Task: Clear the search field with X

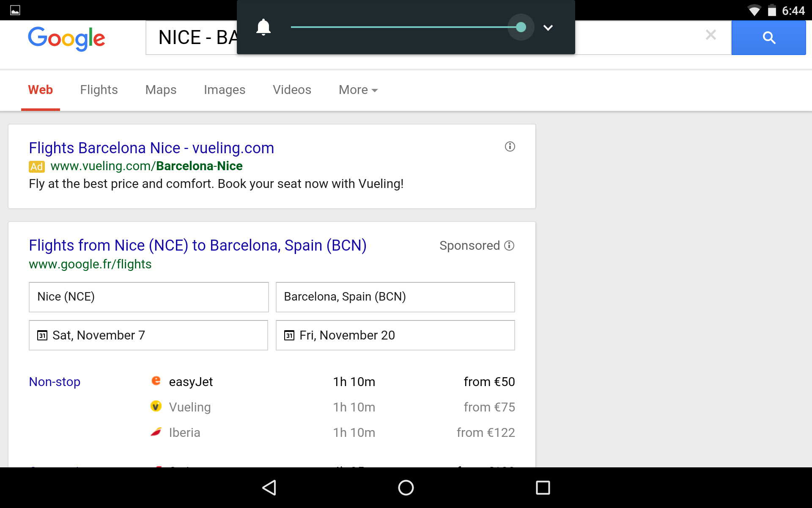Action: click(710, 35)
